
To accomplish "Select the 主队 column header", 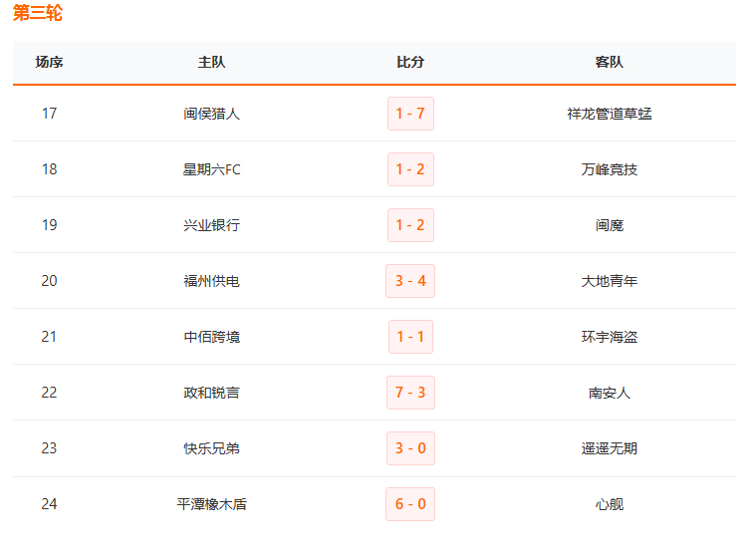I will (x=211, y=62).
